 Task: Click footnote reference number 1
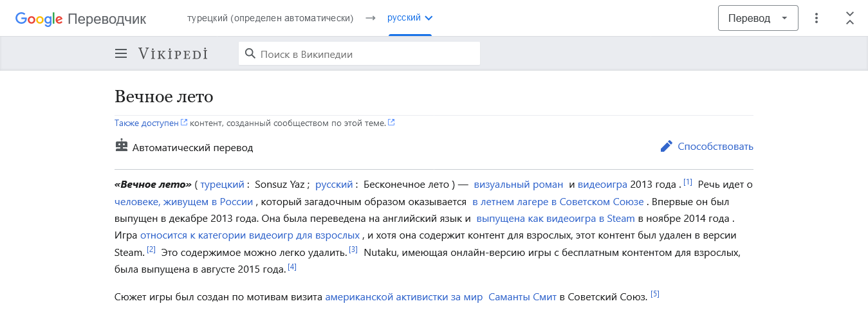click(x=688, y=182)
